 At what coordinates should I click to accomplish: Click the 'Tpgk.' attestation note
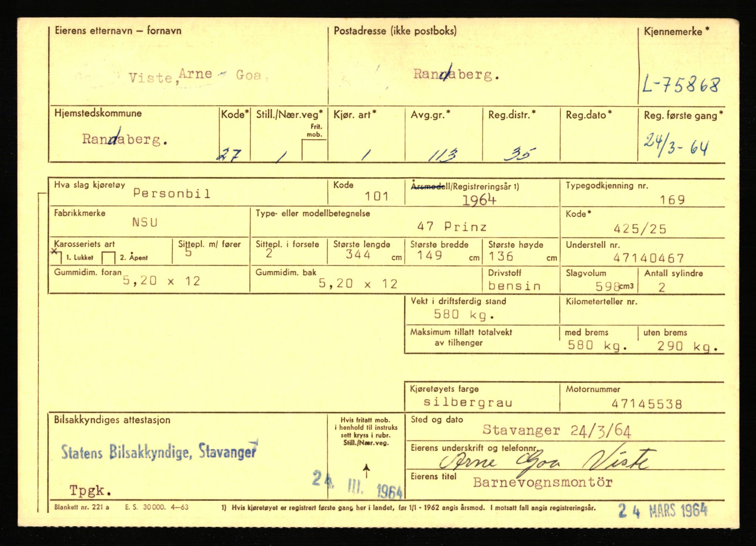[x=90, y=490]
